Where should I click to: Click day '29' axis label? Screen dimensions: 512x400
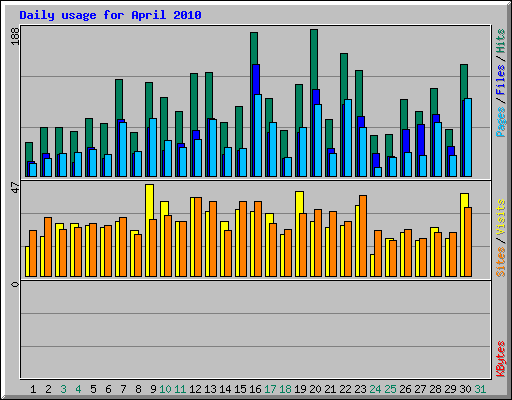[x=450, y=389]
